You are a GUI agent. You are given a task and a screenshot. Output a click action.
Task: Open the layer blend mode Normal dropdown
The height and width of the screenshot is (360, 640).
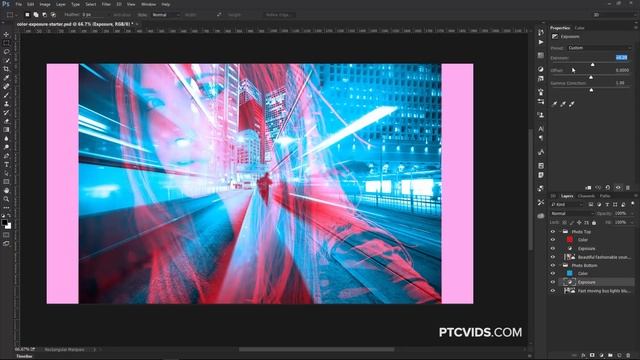click(x=571, y=213)
